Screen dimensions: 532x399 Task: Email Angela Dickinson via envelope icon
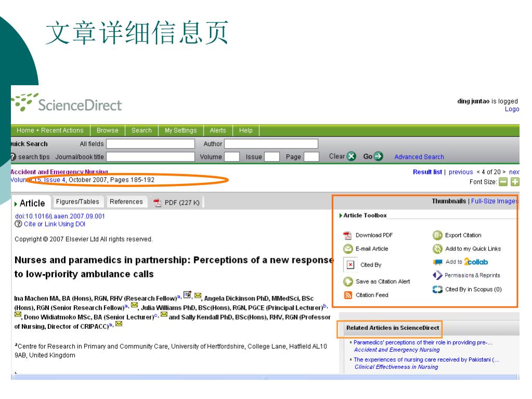point(135,304)
